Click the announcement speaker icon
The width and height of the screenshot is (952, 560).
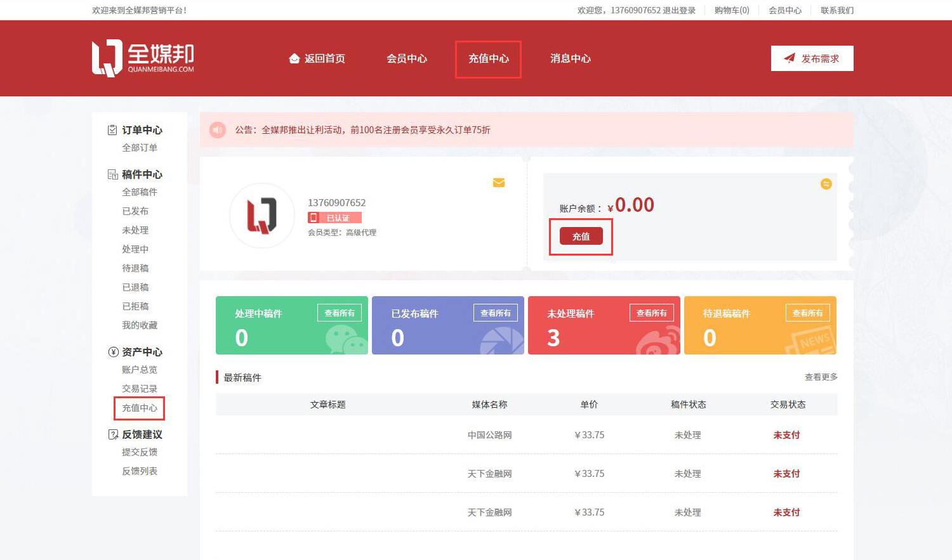click(218, 130)
